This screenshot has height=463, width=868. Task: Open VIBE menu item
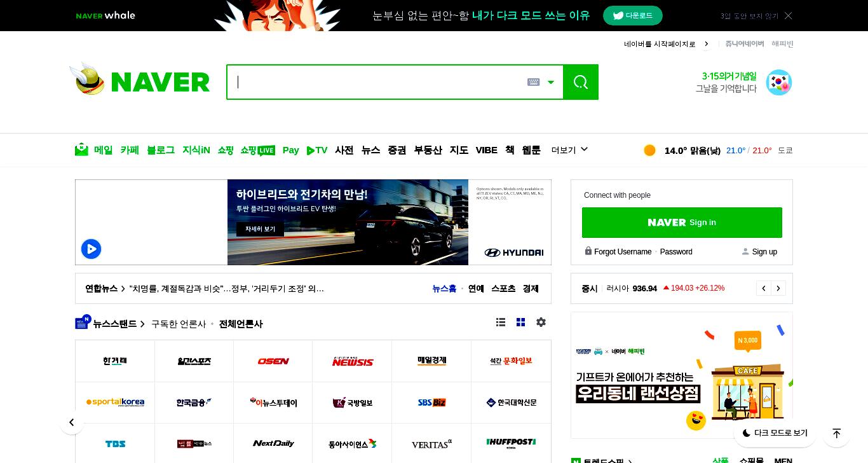tap(487, 150)
